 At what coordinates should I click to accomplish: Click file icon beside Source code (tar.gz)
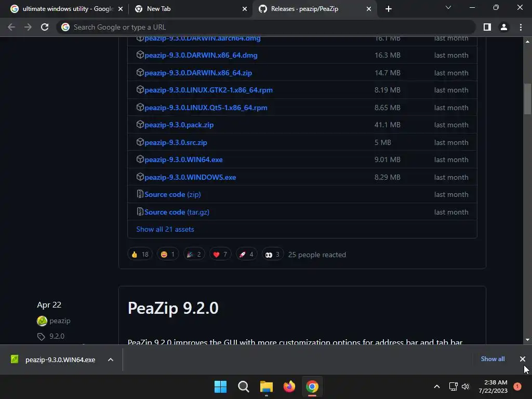140,212
